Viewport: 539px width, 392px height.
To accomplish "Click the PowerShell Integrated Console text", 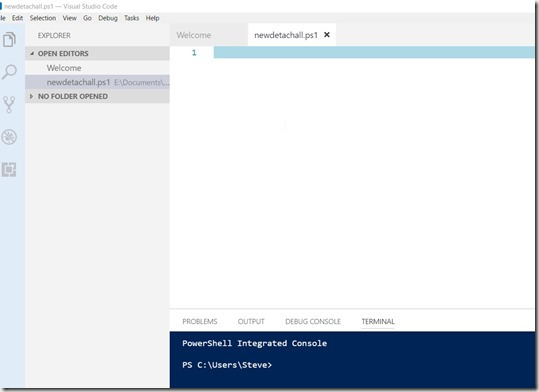I will pyautogui.click(x=254, y=344).
